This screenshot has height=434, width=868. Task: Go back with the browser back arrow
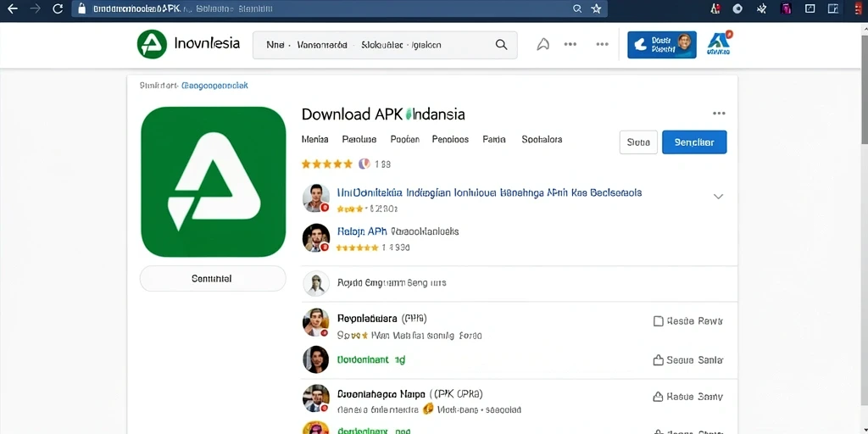[12, 8]
